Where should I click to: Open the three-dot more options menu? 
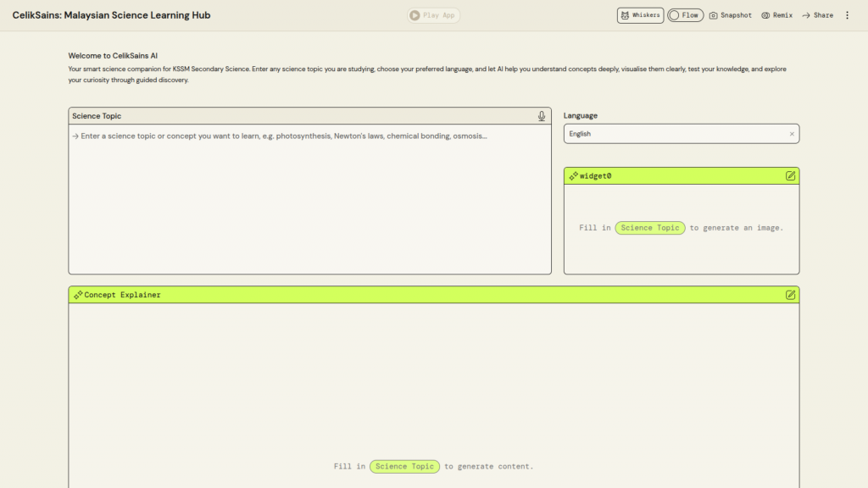(x=847, y=15)
